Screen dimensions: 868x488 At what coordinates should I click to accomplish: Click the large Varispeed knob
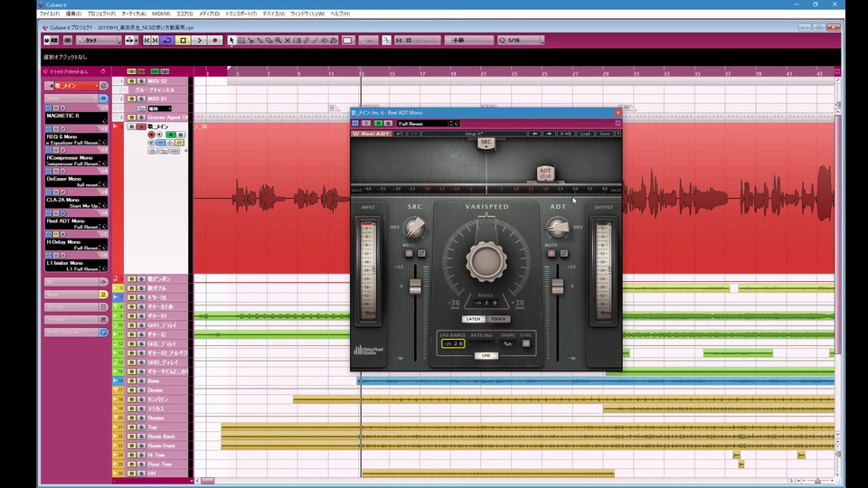click(486, 261)
